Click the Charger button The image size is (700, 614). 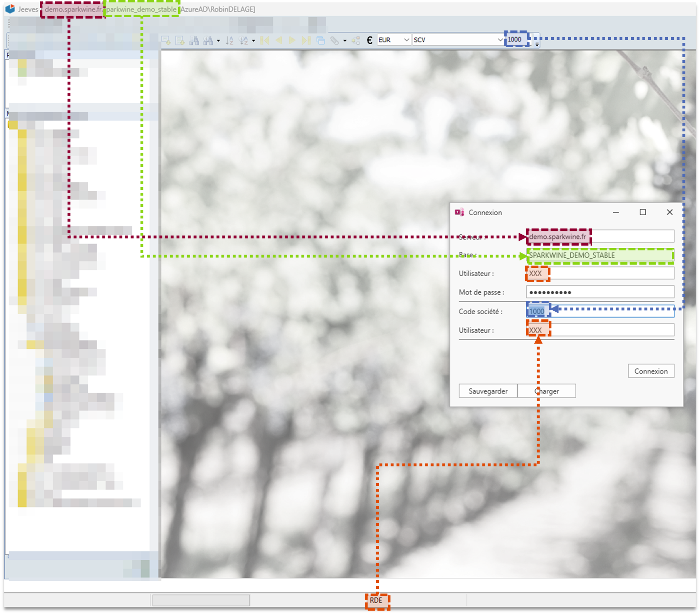[x=547, y=391]
